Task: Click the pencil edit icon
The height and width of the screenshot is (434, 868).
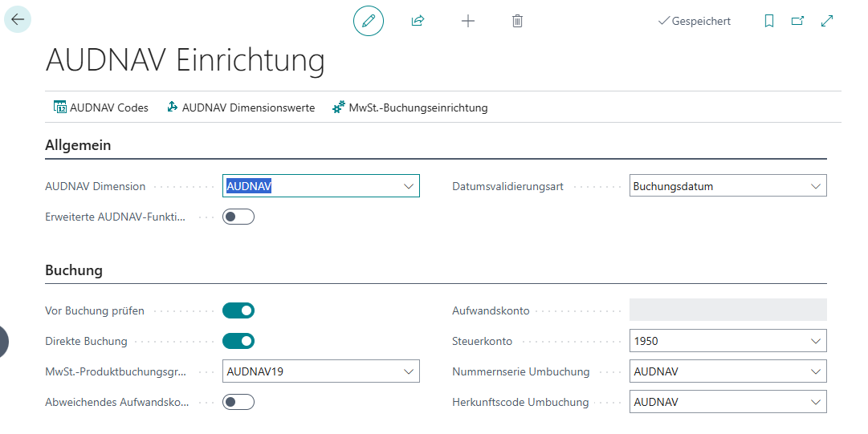Action: coord(369,21)
